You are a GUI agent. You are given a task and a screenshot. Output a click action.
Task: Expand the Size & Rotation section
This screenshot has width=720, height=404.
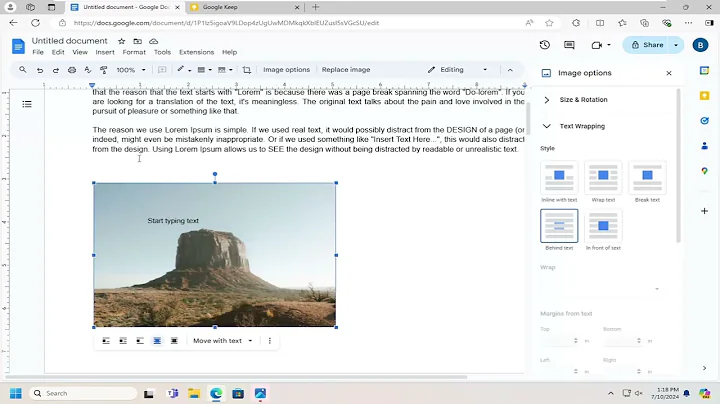pyautogui.click(x=546, y=100)
